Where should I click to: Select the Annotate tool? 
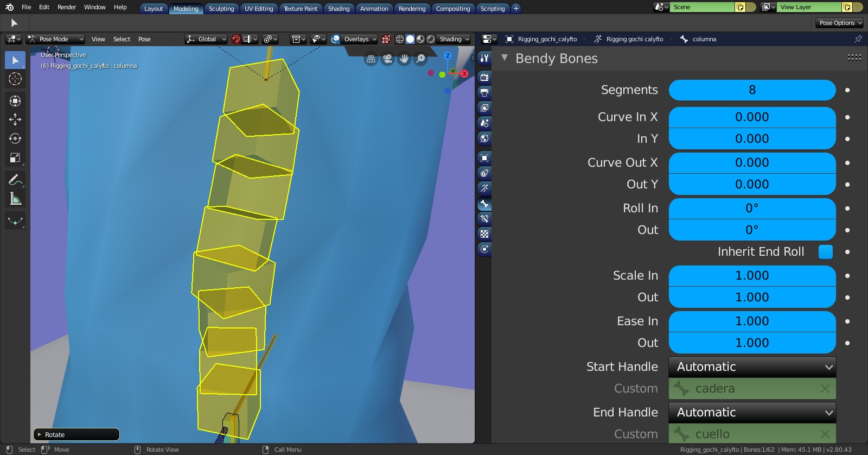click(15, 180)
